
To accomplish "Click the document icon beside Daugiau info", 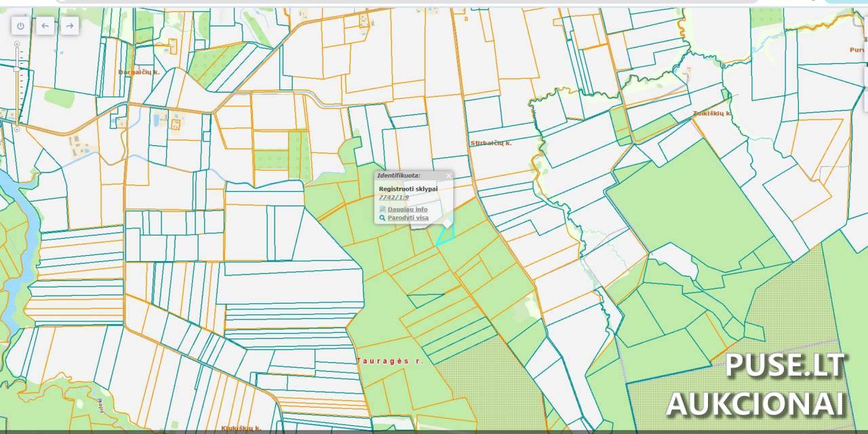I will [x=382, y=210].
